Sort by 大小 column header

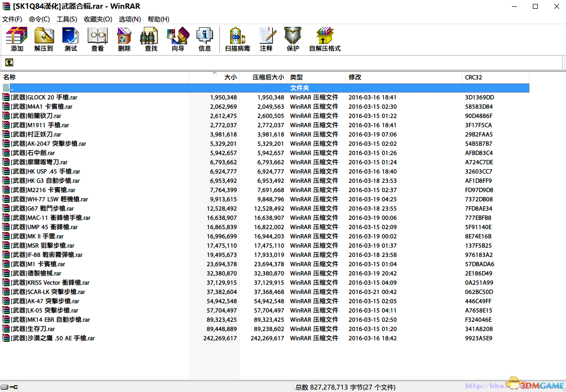(215, 77)
